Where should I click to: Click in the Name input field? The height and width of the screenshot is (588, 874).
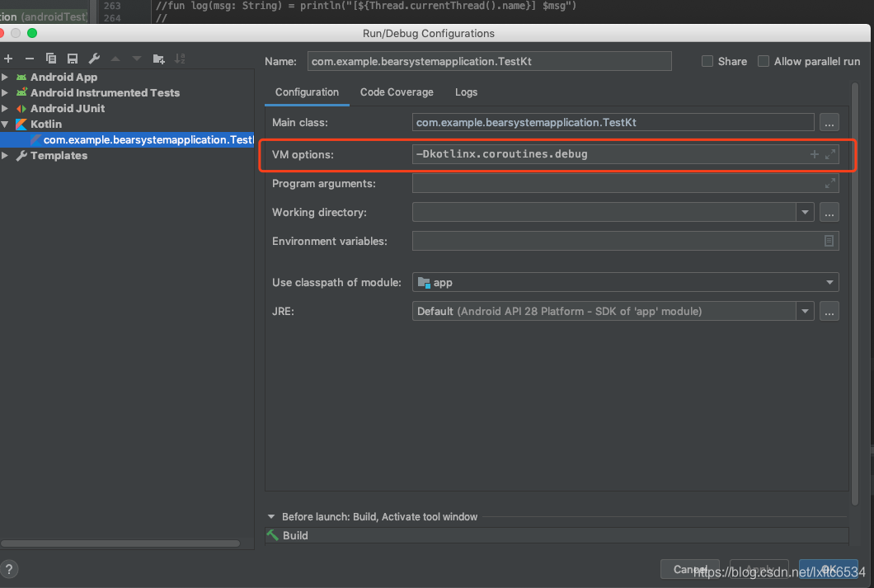click(490, 61)
